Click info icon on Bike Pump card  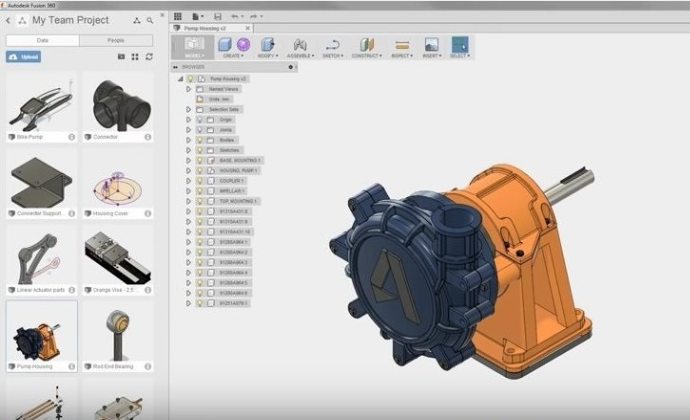click(x=72, y=137)
